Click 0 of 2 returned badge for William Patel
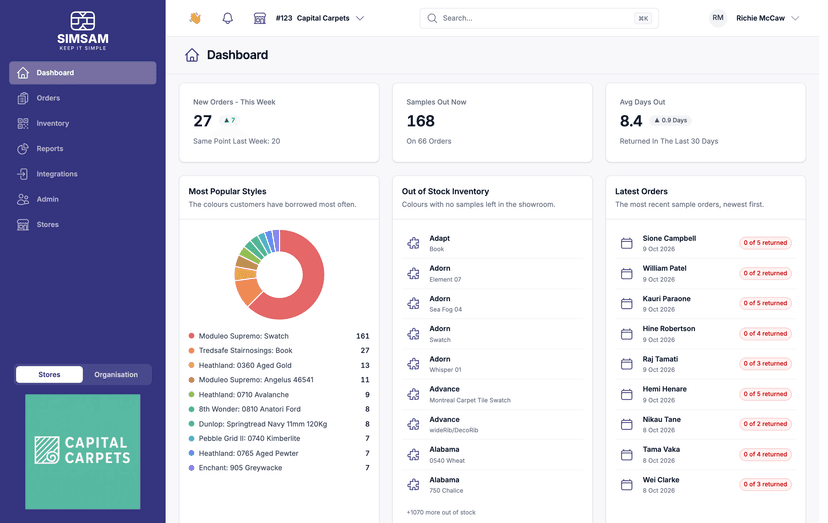 coord(765,273)
